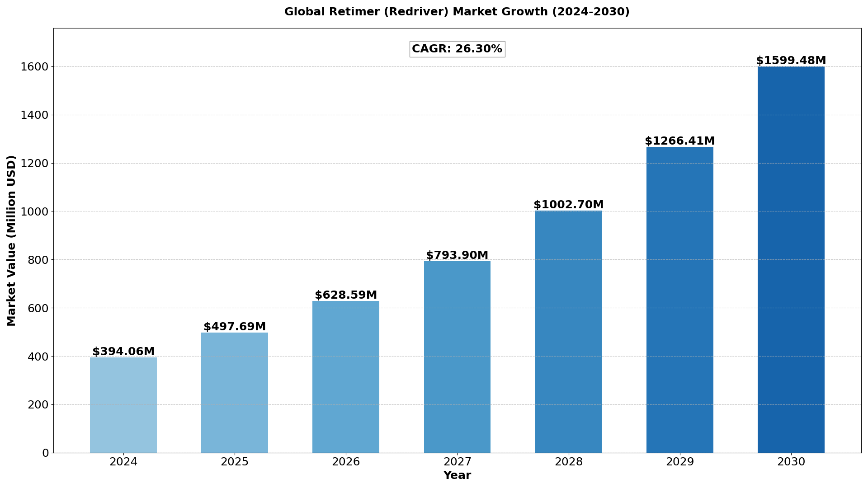Image resolution: width=868 pixels, height=488 pixels.
Task: Click the '$1002.70M' value label
Action: 568,205
